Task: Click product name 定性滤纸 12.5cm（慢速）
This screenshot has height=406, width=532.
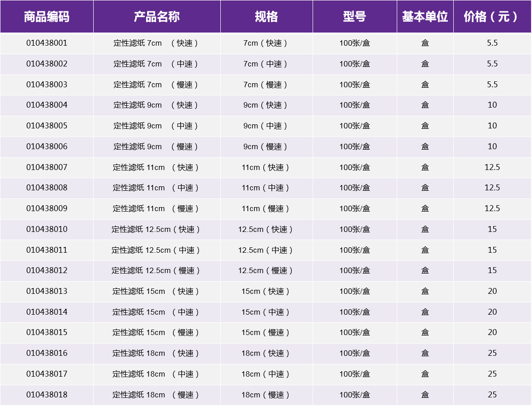Action: [156, 270]
